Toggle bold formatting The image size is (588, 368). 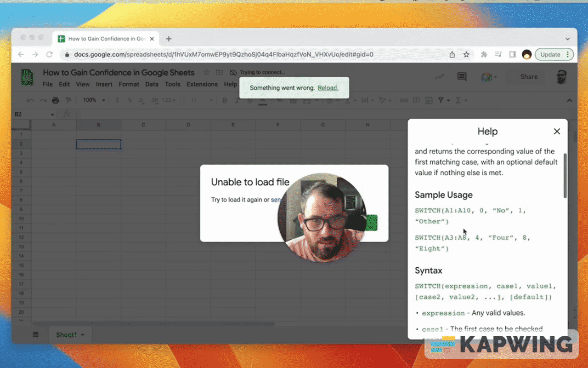click(225, 100)
